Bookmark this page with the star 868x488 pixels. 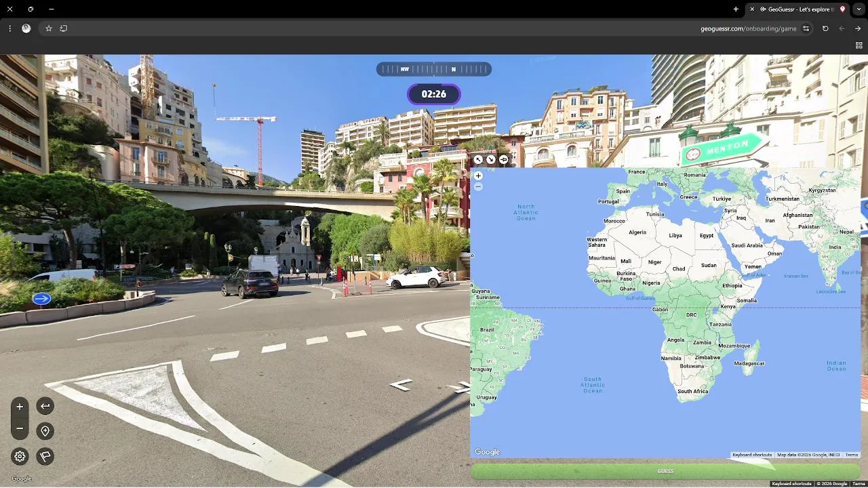(x=49, y=28)
